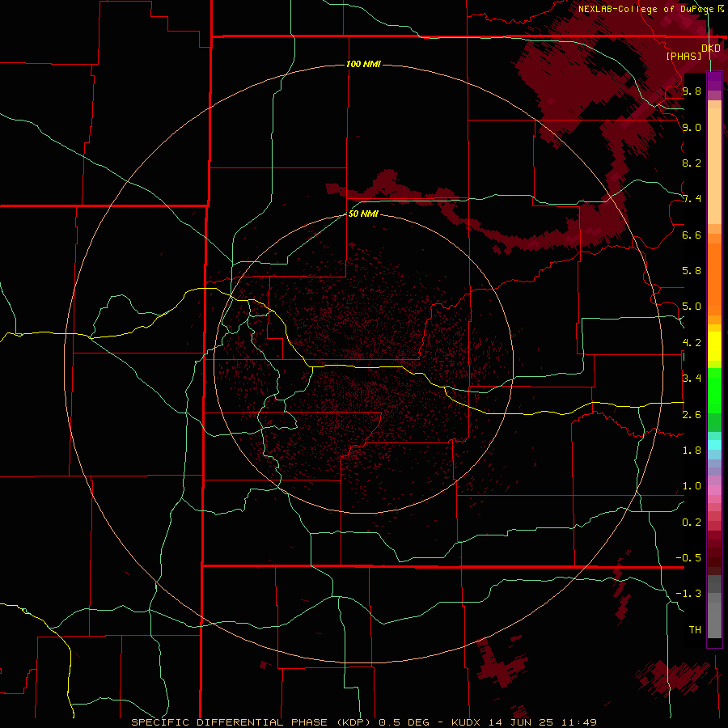The image size is (728, 728).
Task: Click the 9.8 value on color scale
Action: [692, 91]
